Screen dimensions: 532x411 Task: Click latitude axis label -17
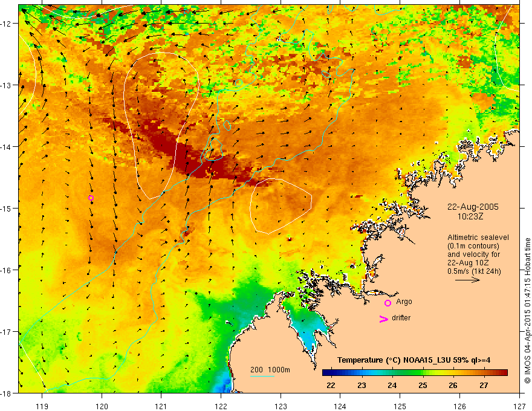point(6,332)
